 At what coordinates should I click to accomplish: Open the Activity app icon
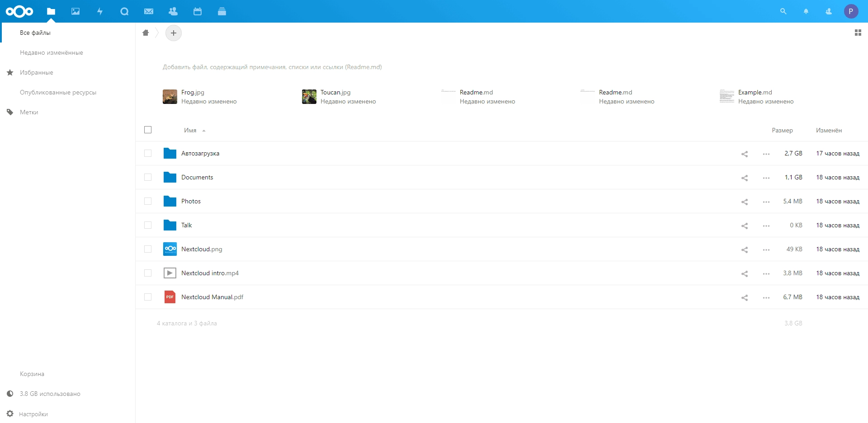pos(99,11)
